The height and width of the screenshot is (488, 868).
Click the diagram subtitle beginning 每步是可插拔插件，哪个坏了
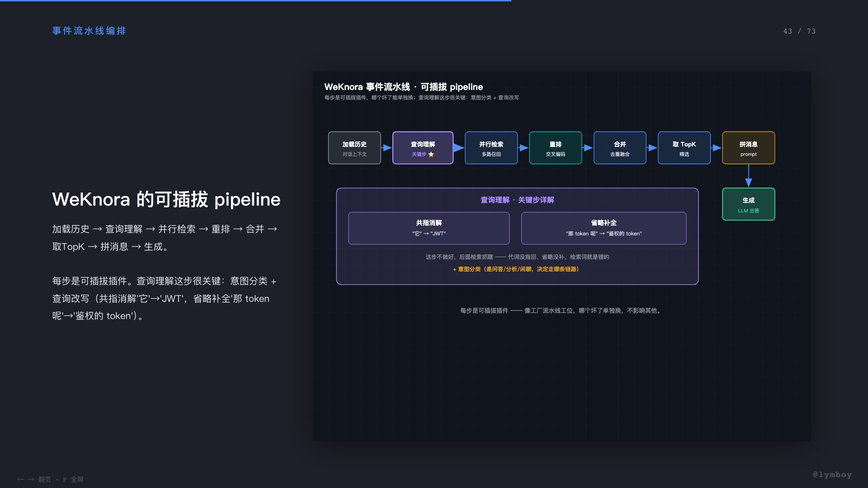(x=421, y=98)
